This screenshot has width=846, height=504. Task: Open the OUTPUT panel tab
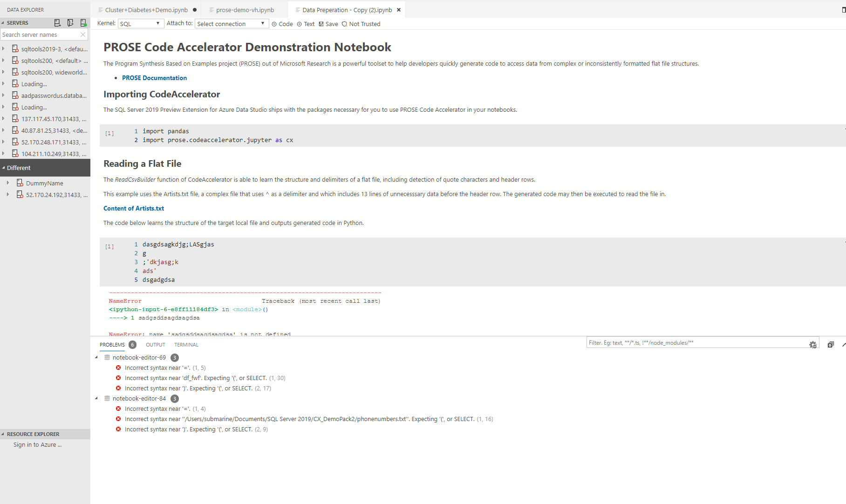(x=155, y=345)
